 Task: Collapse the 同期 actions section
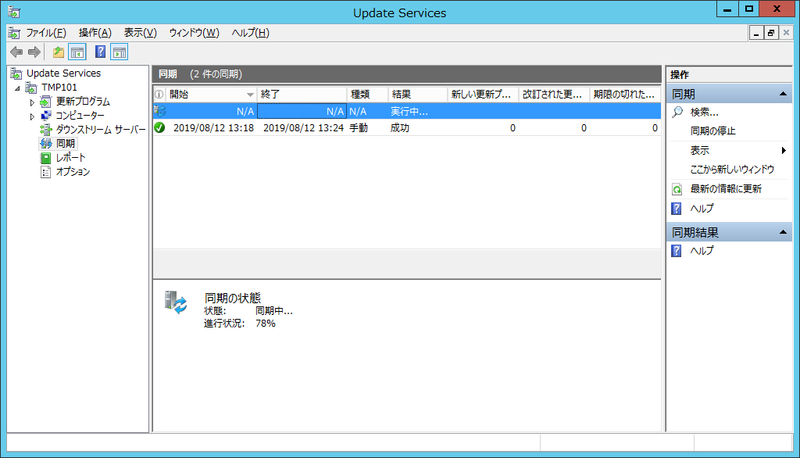[783, 94]
